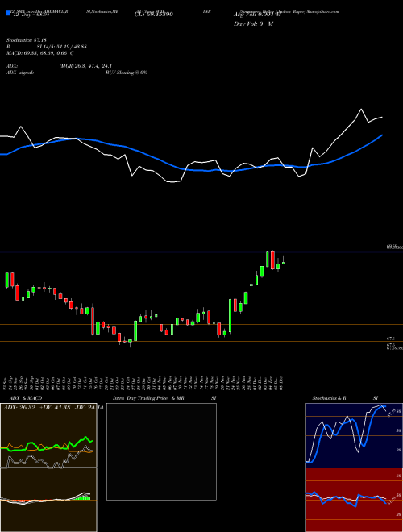Viewport: 403px width, 532px height.
Task: Click the 'ADX & MACD' panel title
Action: 26,398
